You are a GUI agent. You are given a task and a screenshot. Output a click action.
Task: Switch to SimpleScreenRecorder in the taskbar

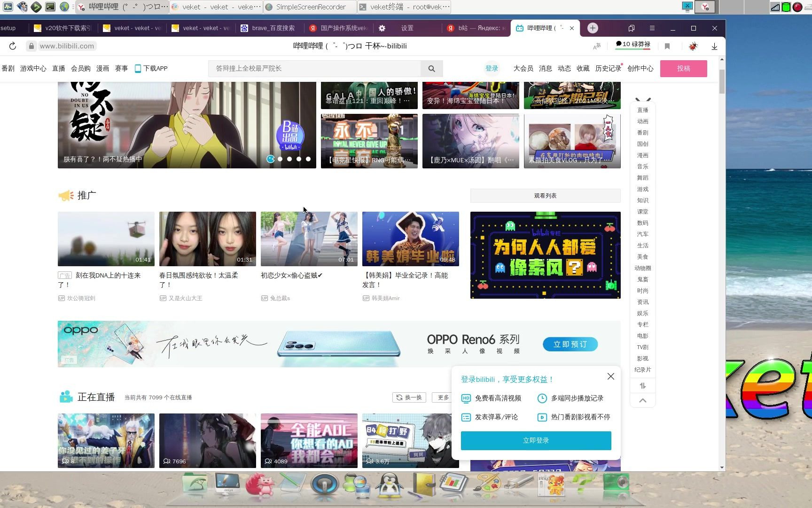coord(310,7)
